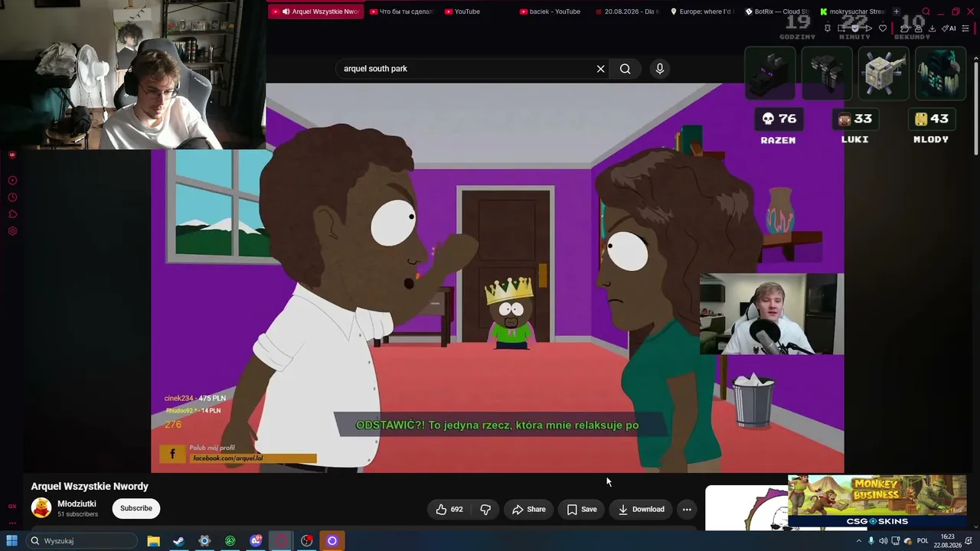The height and width of the screenshot is (551, 980).
Task: Open the purple circle app on taskbar
Action: [x=332, y=541]
